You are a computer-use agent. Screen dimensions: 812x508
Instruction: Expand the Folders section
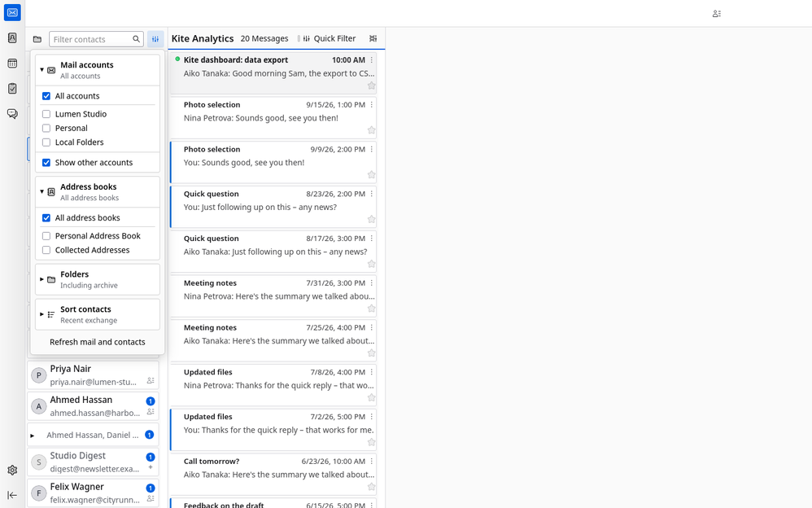(x=98, y=279)
